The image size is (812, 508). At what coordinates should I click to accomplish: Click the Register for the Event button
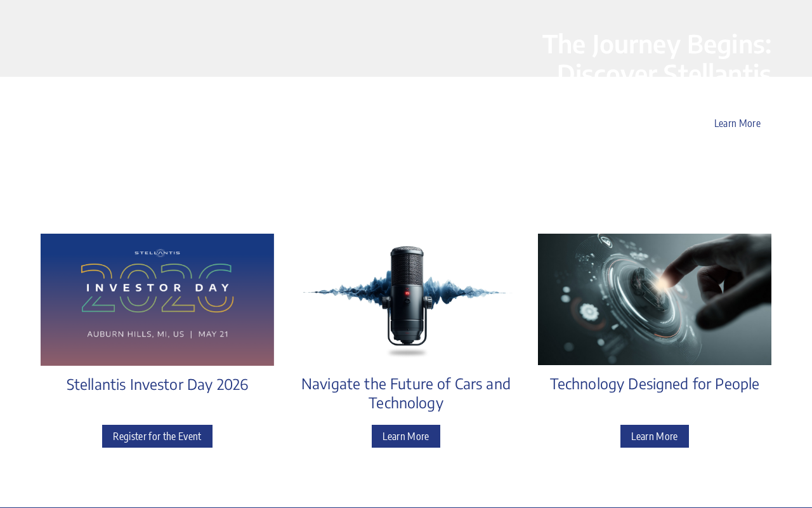[157, 436]
